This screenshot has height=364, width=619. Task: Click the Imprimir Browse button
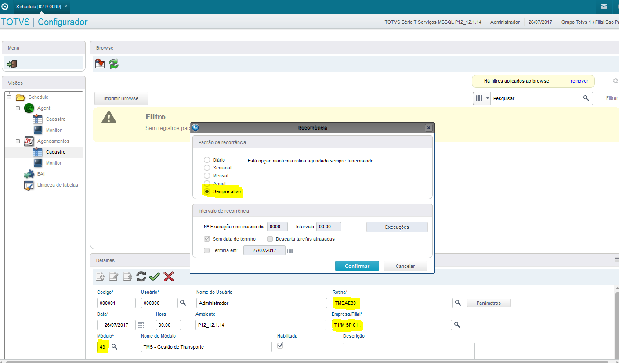(121, 98)
